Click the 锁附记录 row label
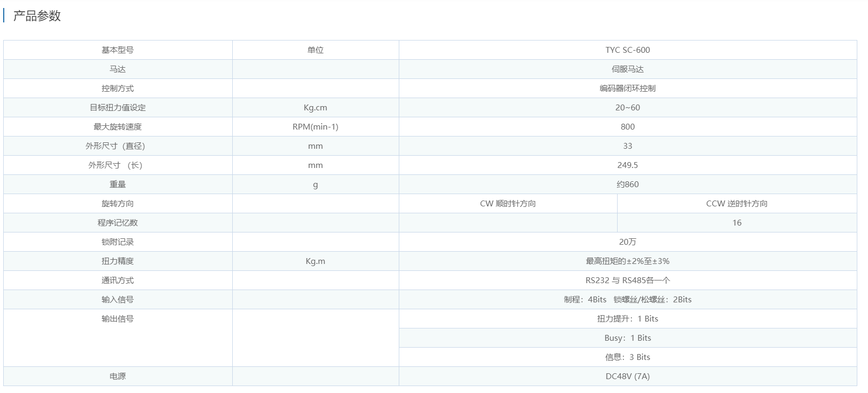The width and height of the screenshot is (868, 393). (x=117, y=242)
